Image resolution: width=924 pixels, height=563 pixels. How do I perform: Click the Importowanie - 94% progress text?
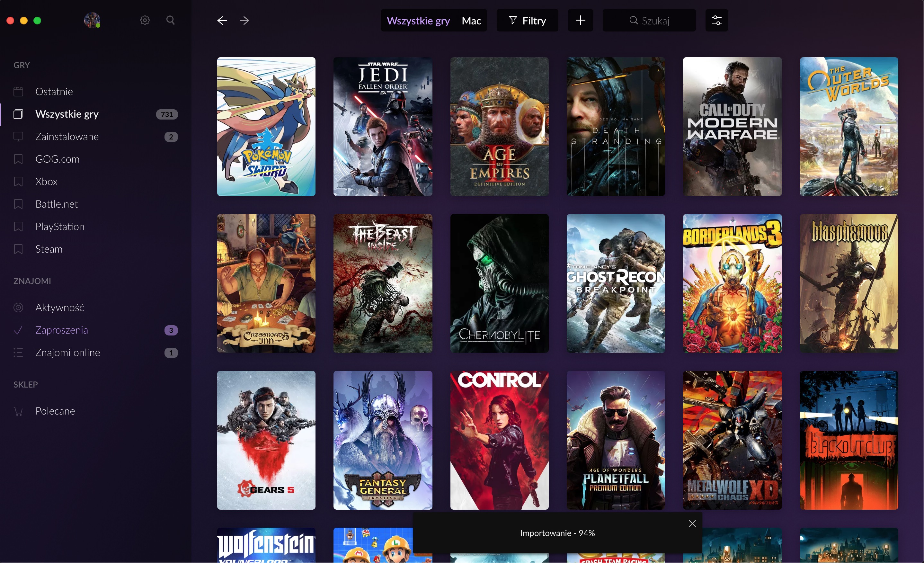(x=557, y=533)
